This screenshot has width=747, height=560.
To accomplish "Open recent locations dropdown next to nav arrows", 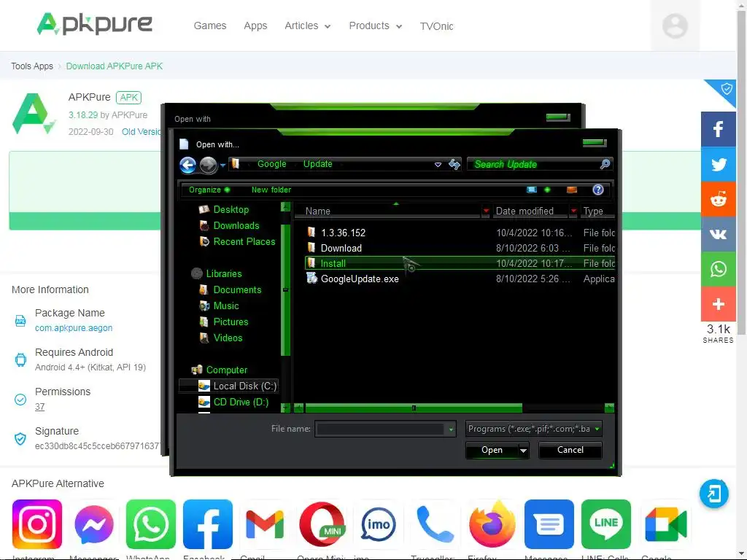I will click(x=222, y=166).
